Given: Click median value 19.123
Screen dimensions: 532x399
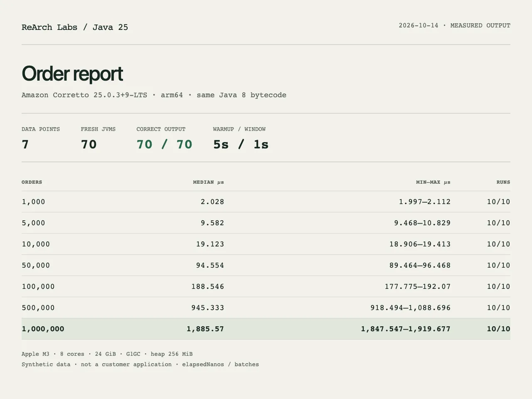Looking at the screenshot, I should tap(210, 244).
